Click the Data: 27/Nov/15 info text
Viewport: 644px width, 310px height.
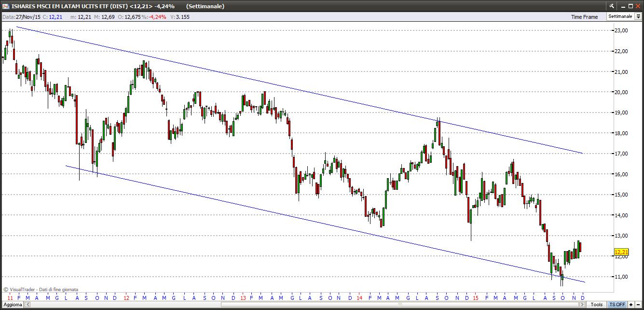[22, 16]
